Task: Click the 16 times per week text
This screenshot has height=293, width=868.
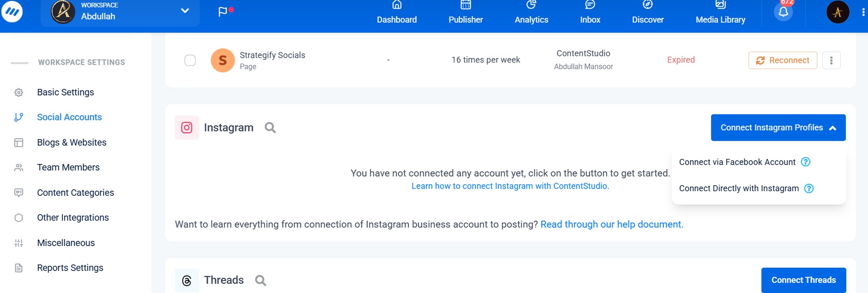Action: click(x=486, y=60)
